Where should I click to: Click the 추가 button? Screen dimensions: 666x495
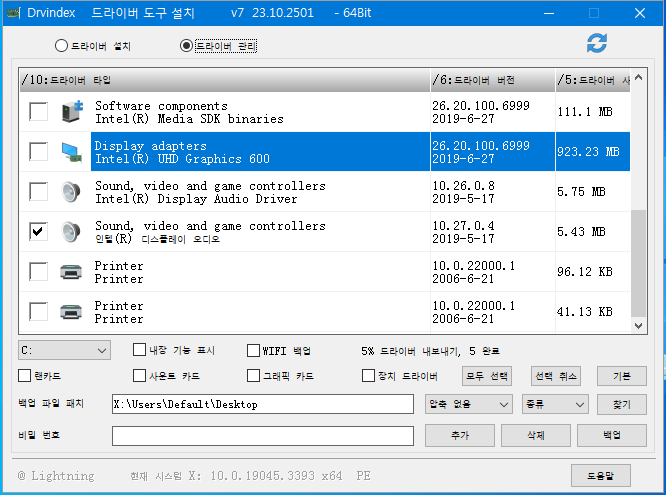tap(460, 435)
